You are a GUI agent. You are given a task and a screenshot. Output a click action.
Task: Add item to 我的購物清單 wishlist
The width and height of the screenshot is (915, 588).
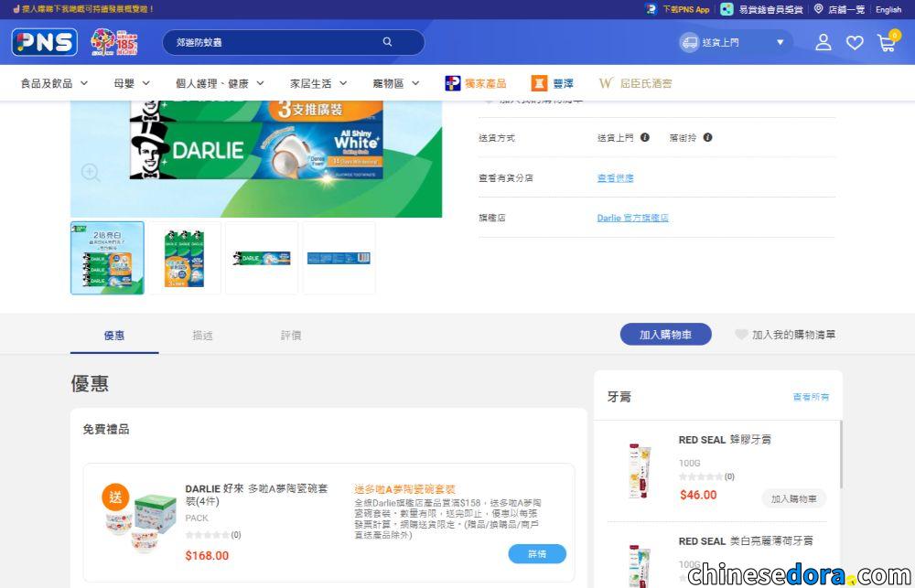coord(785,335)
